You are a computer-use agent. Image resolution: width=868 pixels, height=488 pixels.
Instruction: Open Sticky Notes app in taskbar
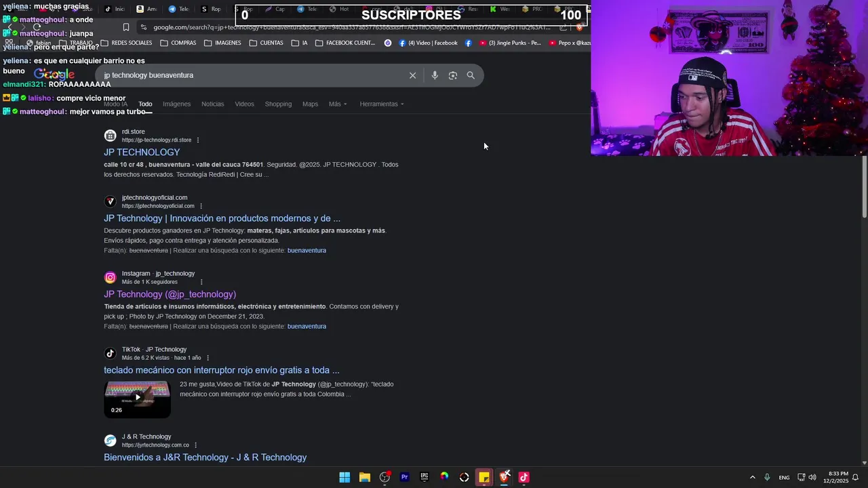pos(484,477)
